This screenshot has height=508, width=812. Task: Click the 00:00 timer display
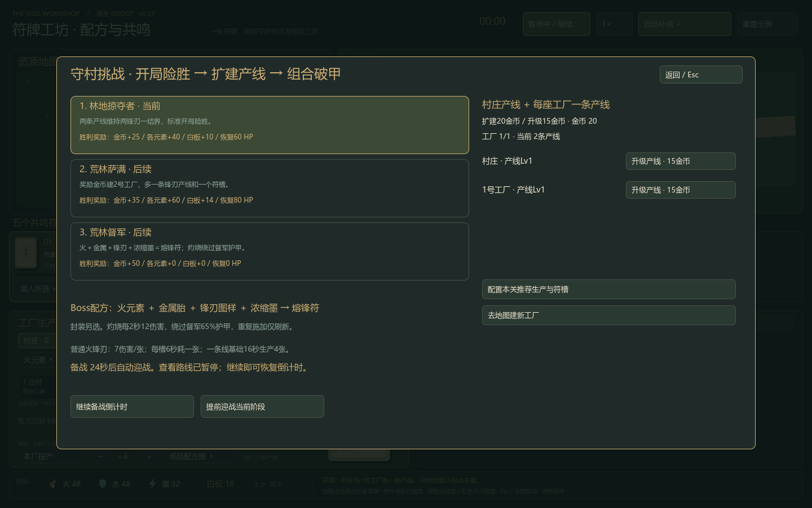pyautogui.click(x=492, y=21)
